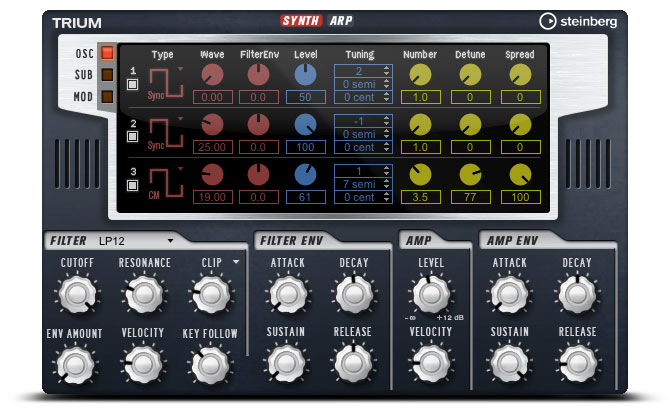This screenshot has width=670, height=416.
Task: Click the Filter Env RELEASE knob
Action: [x=353, y=363]
